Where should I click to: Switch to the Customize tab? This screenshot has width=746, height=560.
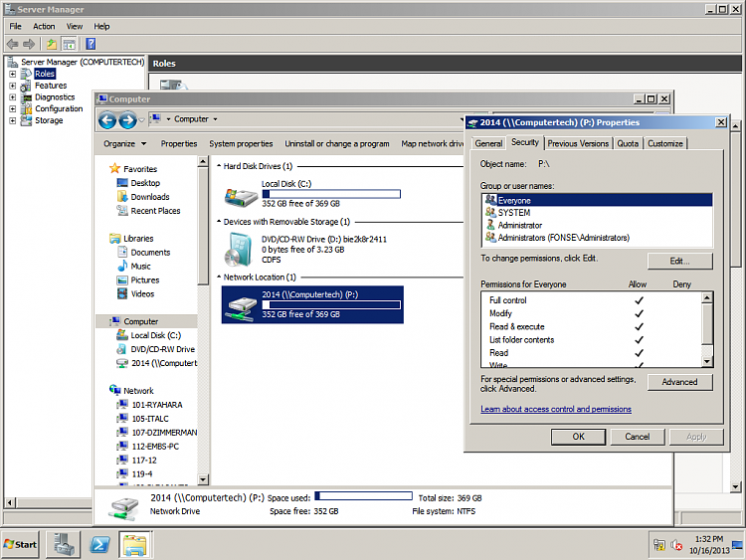coord(665,143)
